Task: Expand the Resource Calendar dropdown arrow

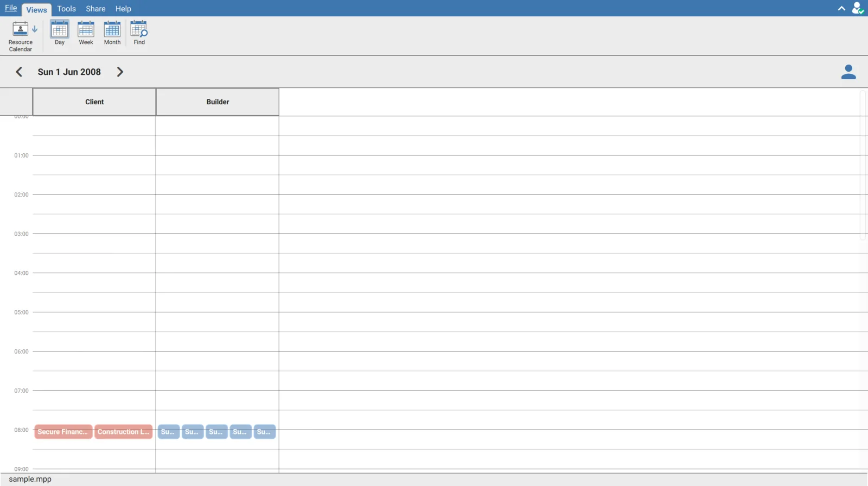Action: (35, 29)
